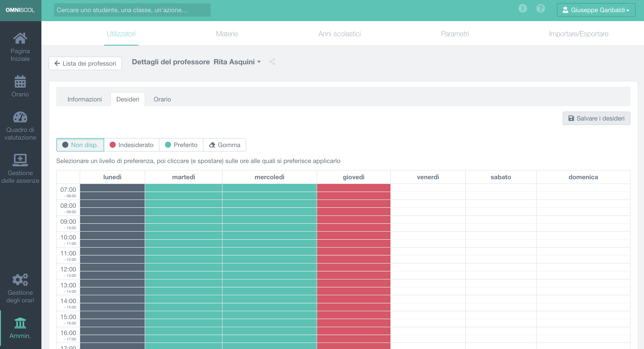Viewport: 644px width, 349px height.
Task: Click the red Thursday 10:00 time slot
Action: click(353, 240)
